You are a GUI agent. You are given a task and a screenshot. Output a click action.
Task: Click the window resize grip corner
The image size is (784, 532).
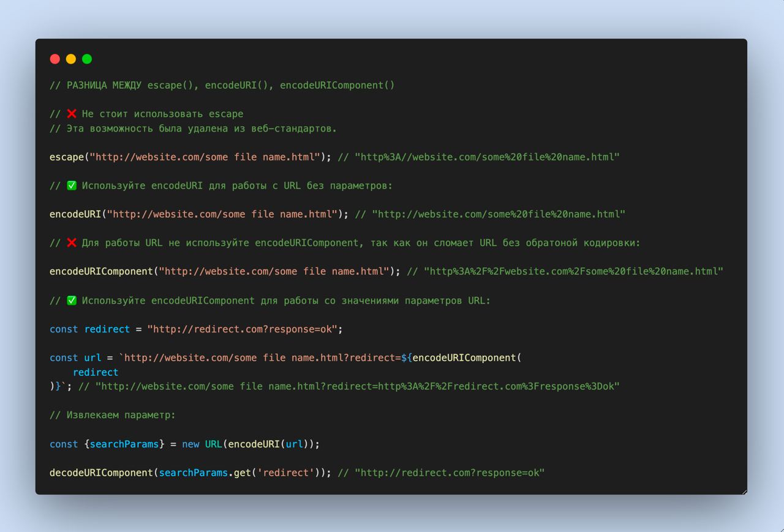[744, 491]
